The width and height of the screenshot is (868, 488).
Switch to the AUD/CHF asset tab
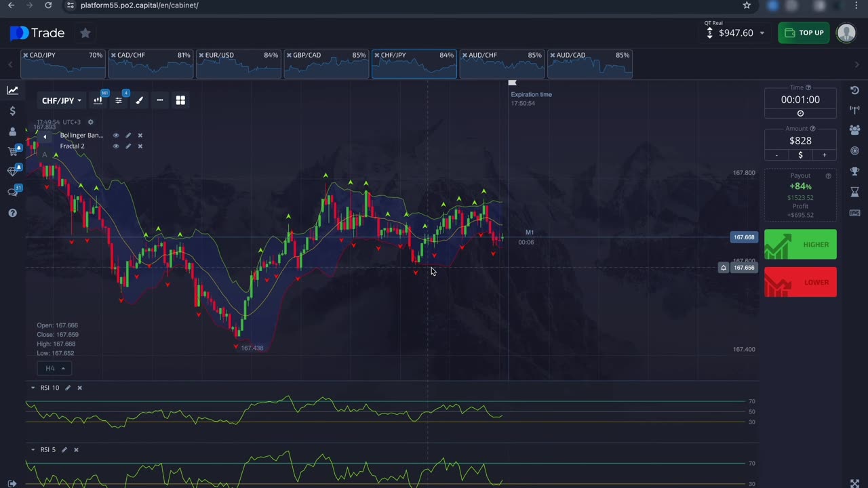[x=502, y=64]
